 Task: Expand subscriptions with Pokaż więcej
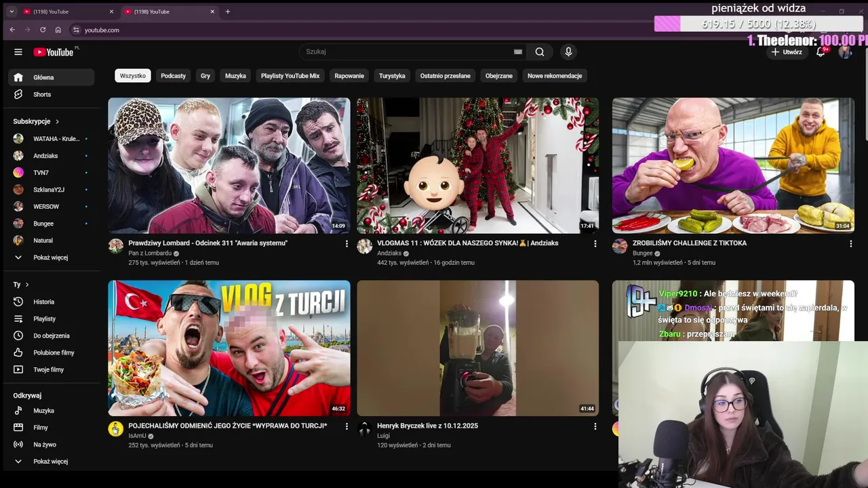click(52, 258)
